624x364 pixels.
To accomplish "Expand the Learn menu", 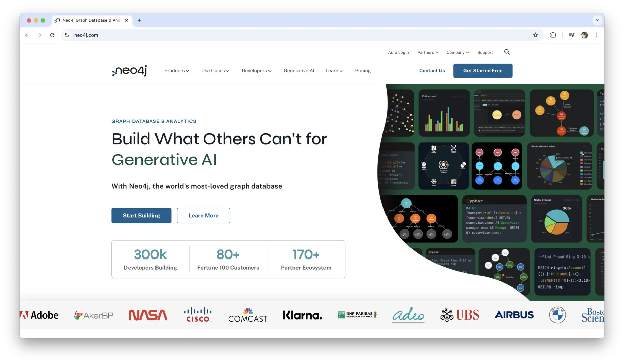I will coord(334,71).
